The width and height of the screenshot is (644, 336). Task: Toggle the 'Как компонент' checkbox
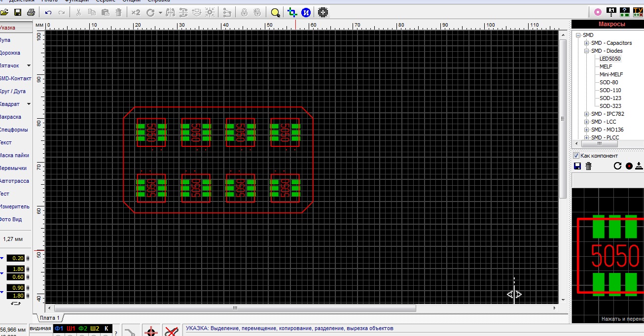(576, 156)
